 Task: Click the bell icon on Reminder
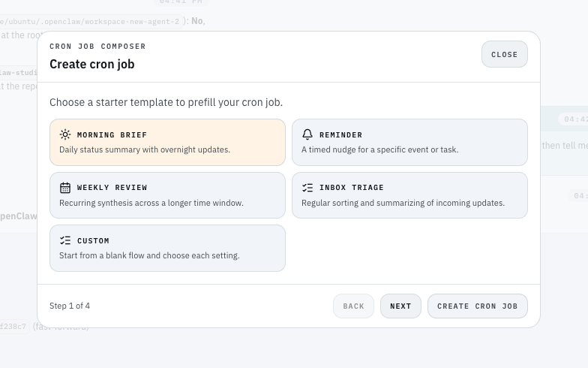coord(307,134)
